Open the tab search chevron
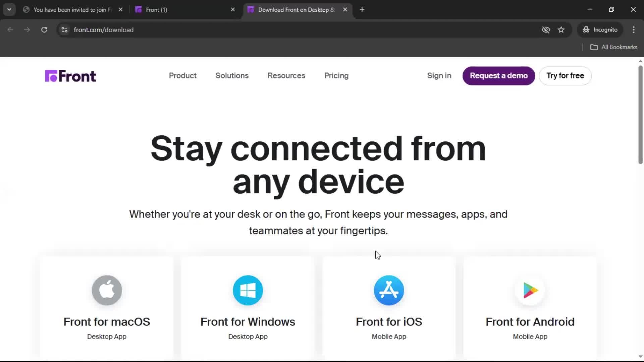This screenshot has height=362, width=644. point(9,9)
